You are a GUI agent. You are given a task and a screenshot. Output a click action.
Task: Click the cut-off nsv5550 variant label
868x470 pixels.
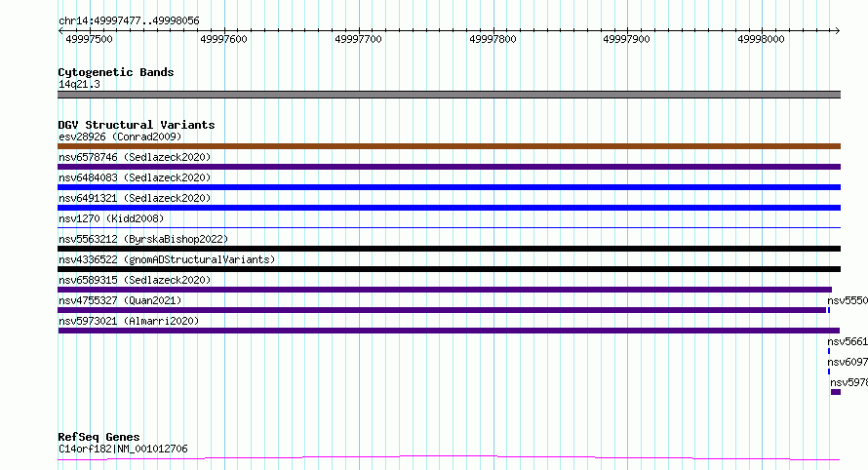pos(848,300)
